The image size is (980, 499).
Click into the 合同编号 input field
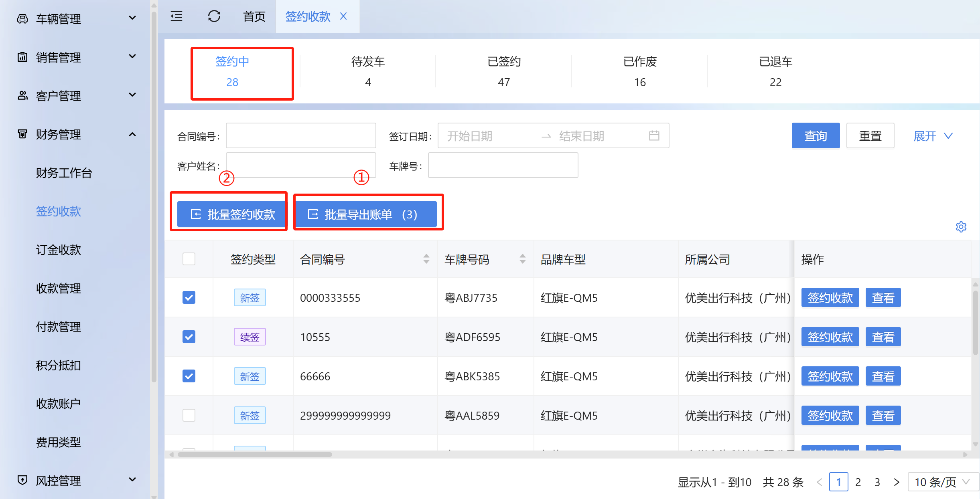tap(301, 136)
